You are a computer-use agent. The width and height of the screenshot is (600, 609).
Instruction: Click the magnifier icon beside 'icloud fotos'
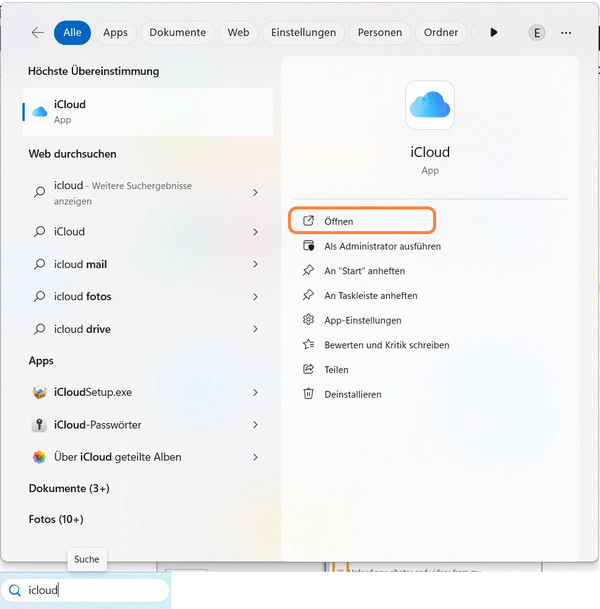click(x=39, y=297)
